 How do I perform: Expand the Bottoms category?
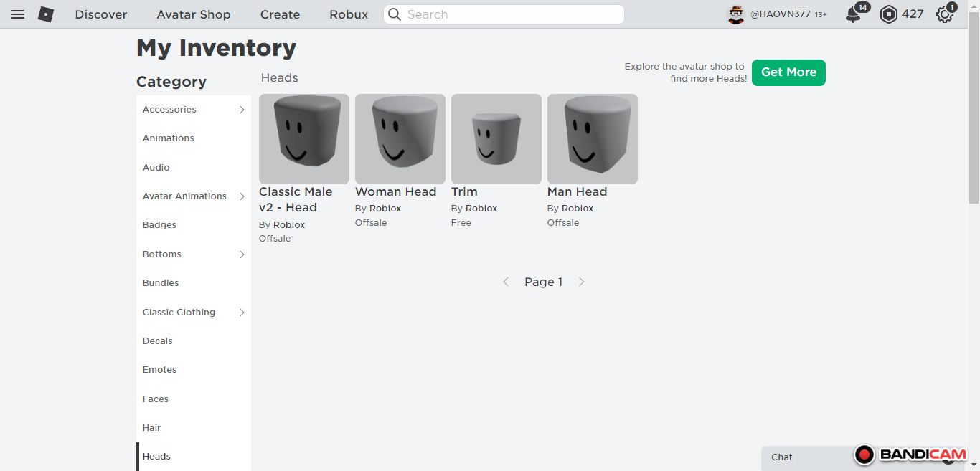pos(242,254)
